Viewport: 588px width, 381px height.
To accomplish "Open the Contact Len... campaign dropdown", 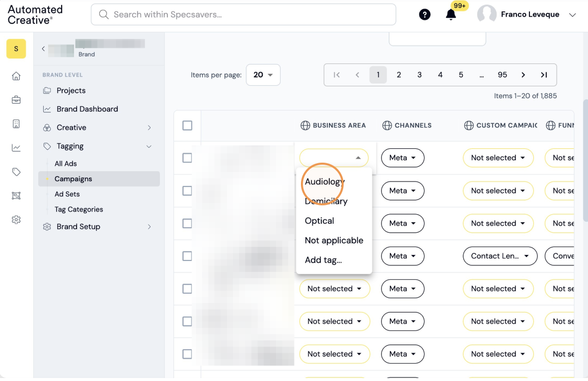I will 500,256.
